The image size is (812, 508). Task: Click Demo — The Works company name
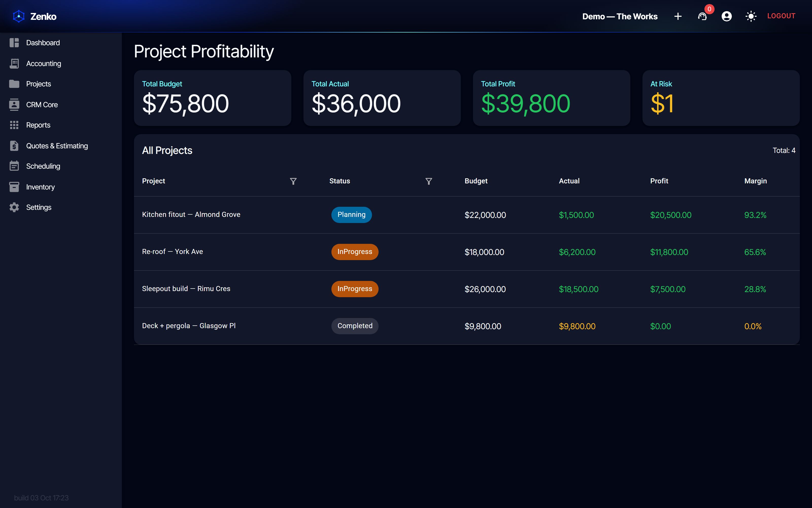[620, 16]
